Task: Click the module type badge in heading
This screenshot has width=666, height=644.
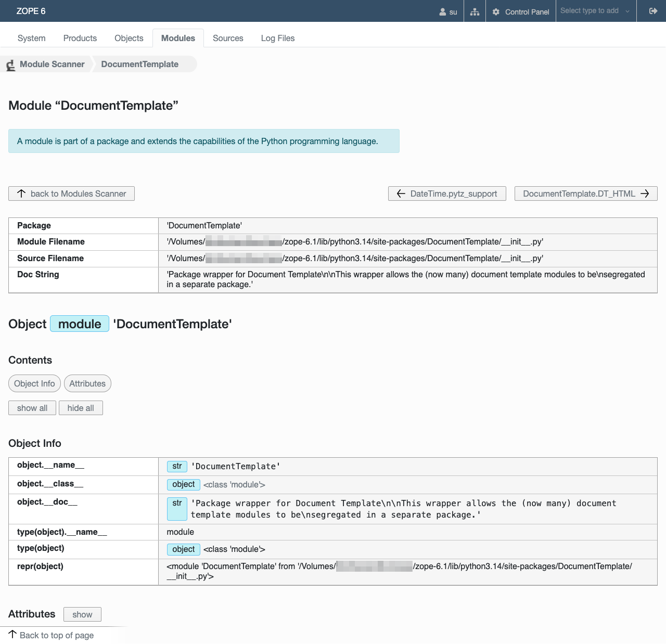Action: coord(80,324)
